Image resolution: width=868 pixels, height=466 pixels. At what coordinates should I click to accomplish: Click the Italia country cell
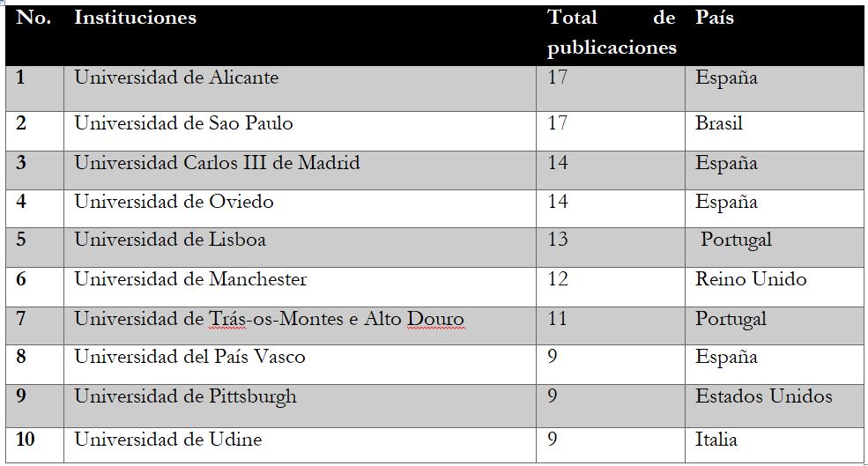pos(775,445)
